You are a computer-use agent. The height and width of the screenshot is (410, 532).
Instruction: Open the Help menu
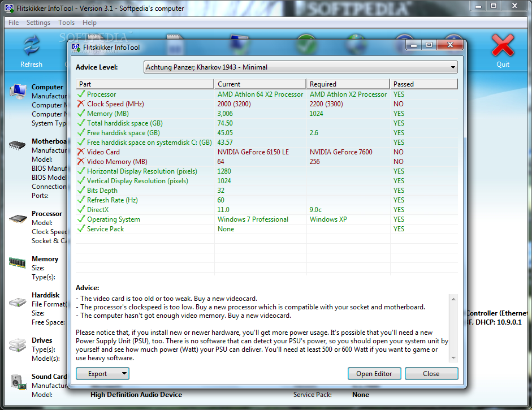89,23
